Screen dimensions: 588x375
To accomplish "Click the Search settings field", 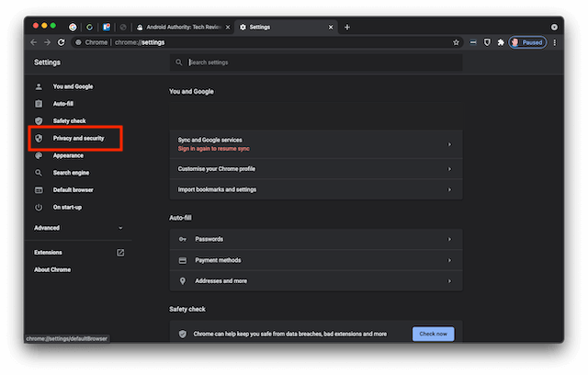I will 316,62.
